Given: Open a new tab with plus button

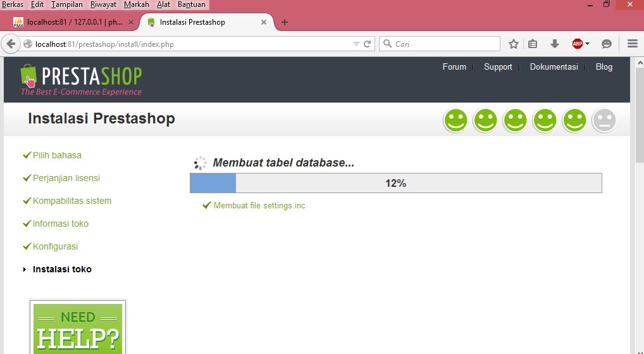Looking at the screenshot, I should coord(284,22).
